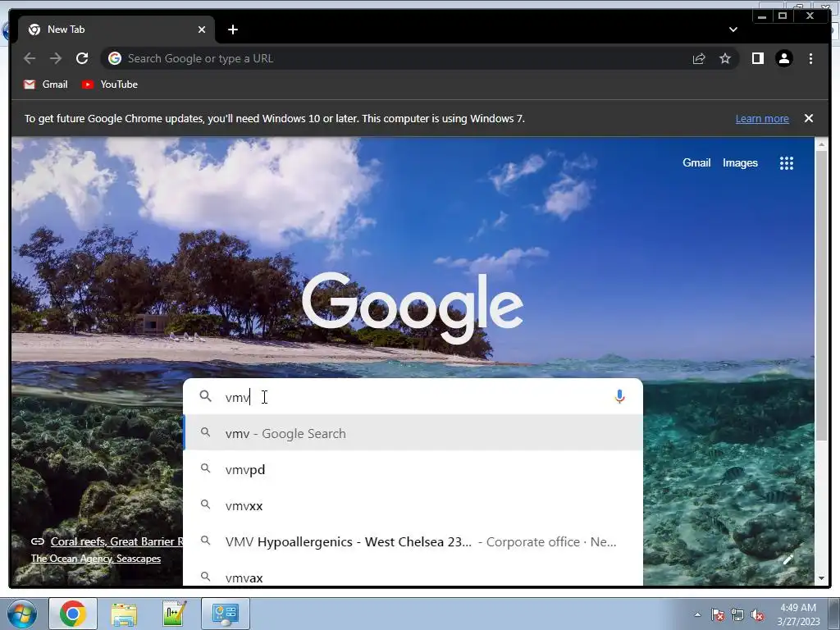This screenshot has height=630, width=840.
Task: Open the control panel taskbar icon
Action: [225, 614]
